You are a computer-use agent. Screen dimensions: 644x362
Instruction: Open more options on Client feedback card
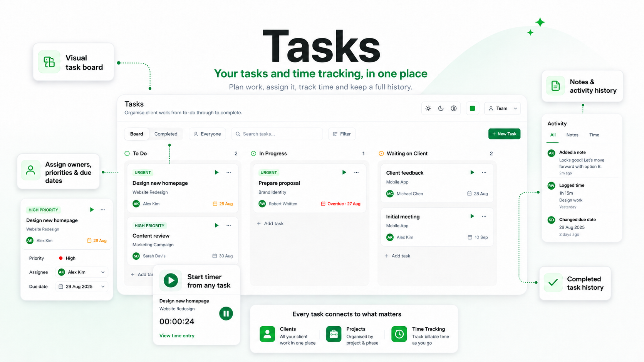(484, 172)
